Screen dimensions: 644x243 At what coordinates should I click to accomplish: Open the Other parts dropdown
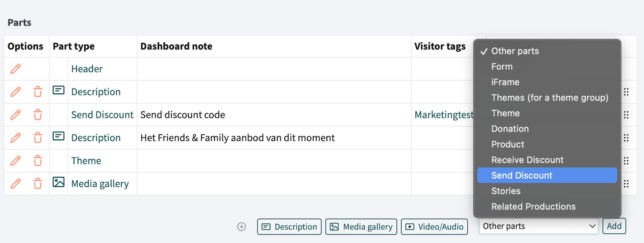tap(539, 226)
